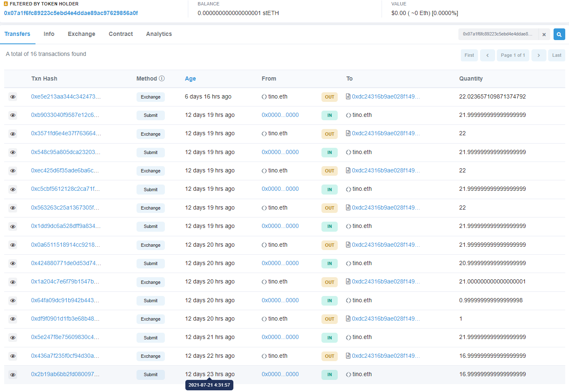Click the eye icon for transaction 0x1dd9dc6a528dff9a834
The height and width of the screenshot is (392, 569).
[13, 226]
